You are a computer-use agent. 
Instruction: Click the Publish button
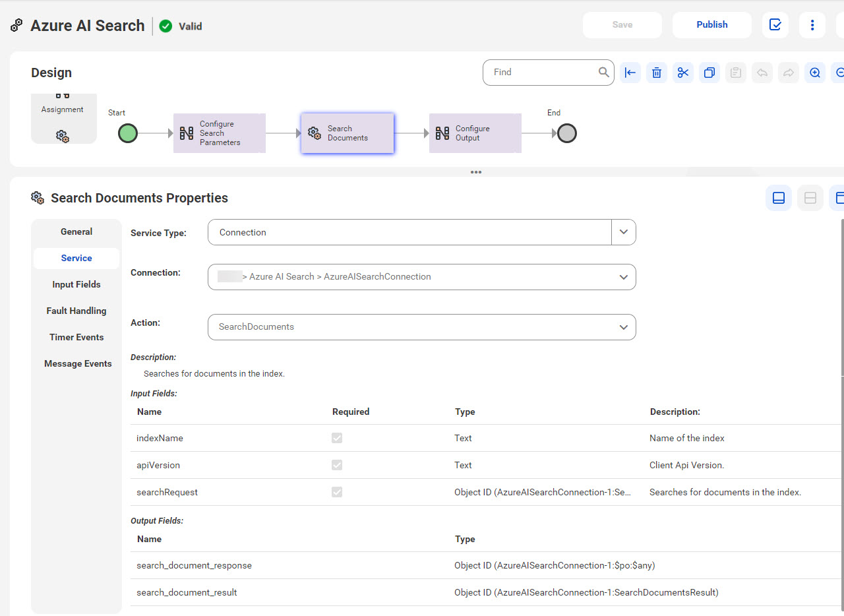point(712,25)
